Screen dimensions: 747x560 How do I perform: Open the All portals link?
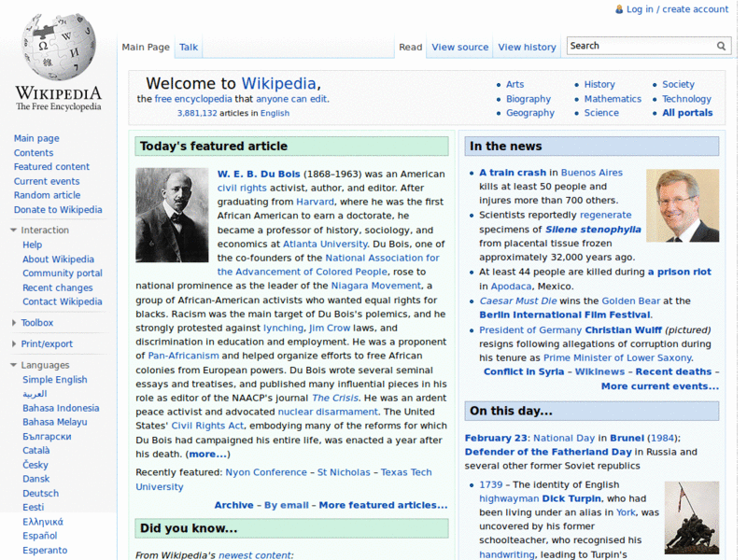point(687,113)
